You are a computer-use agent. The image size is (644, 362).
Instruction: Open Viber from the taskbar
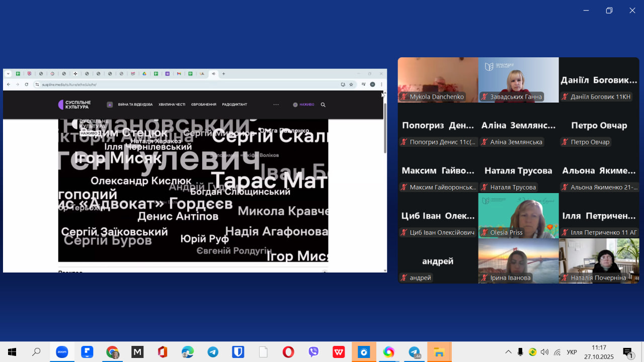point(313,352)
